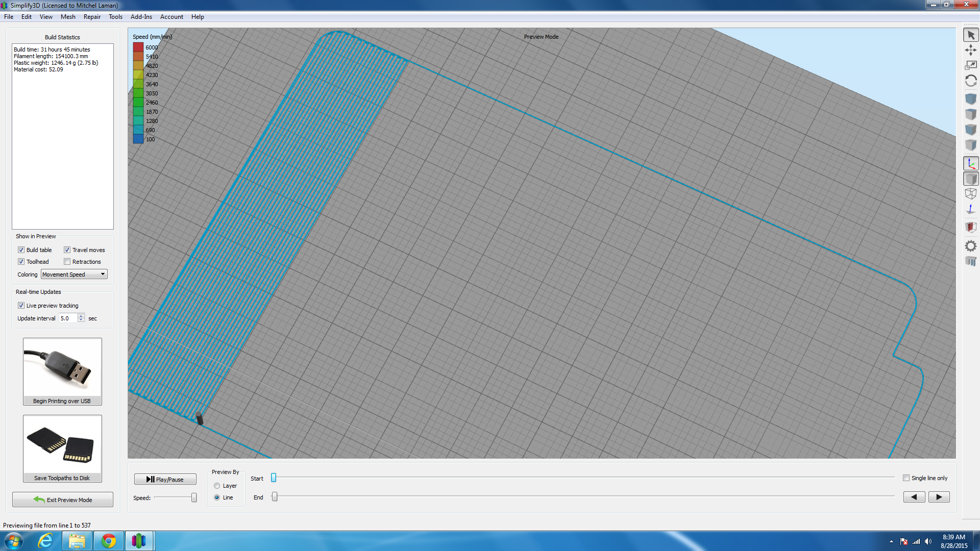Screen dimensions: 980x551
Task: Switch to side view cube
Action: [x=971, y=145]
